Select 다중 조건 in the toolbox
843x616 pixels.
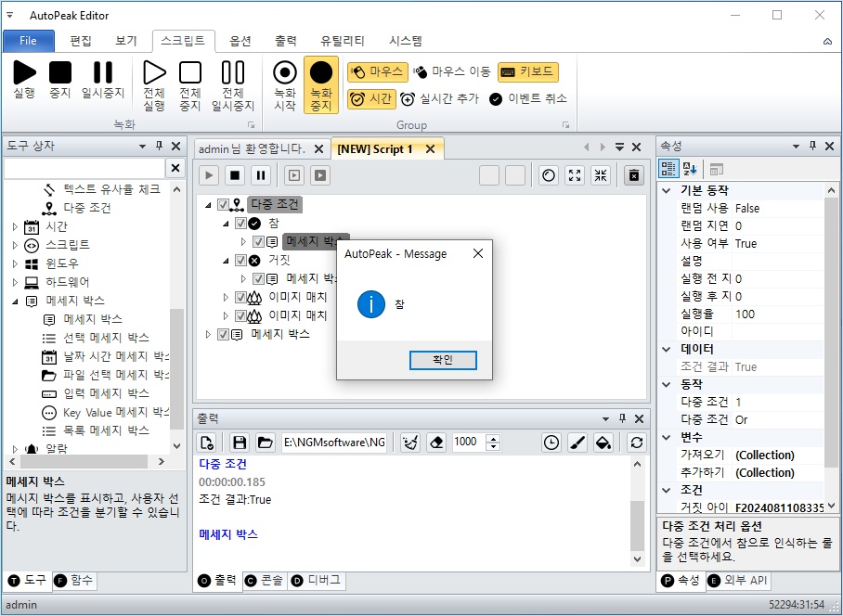87,208
